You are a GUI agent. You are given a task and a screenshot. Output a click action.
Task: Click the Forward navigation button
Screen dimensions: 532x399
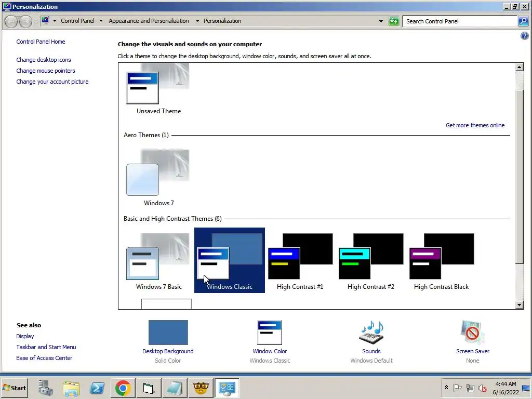(25, 21)
